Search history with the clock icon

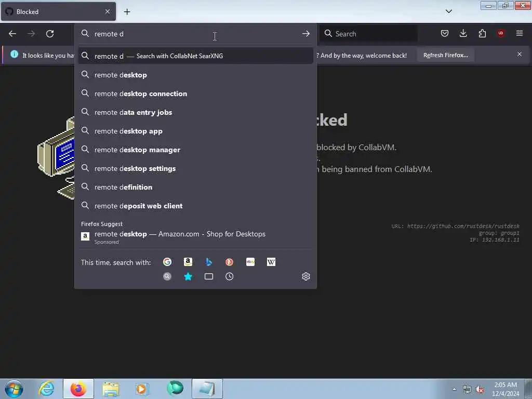click(229, 276)
